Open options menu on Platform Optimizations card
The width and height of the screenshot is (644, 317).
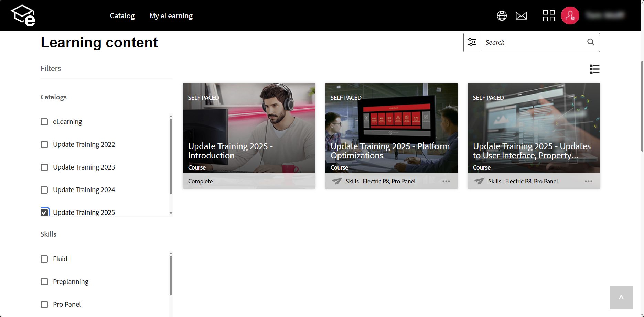(446, 181)
